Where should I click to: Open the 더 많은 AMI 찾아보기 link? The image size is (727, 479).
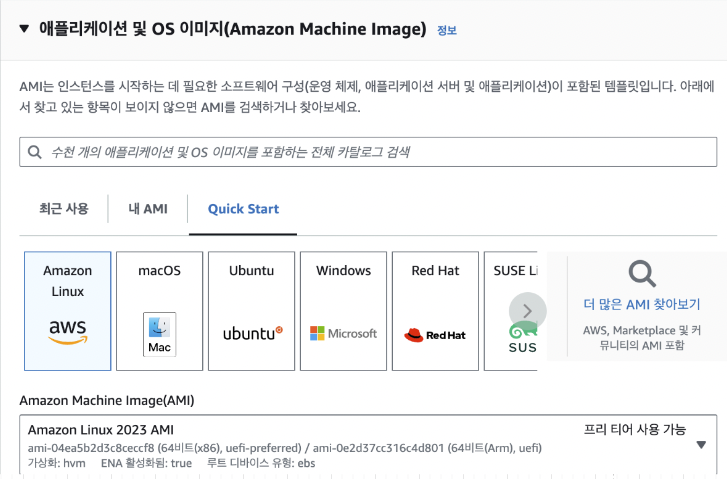click(642, 304)
